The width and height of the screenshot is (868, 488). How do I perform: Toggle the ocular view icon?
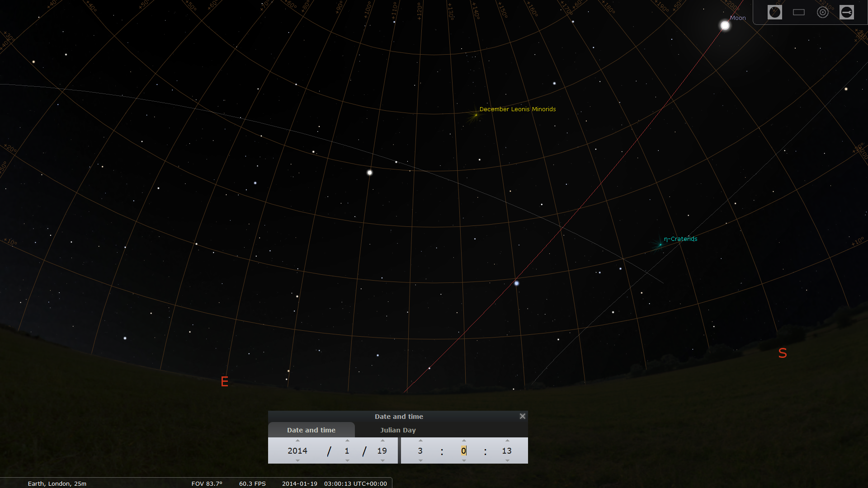pos(775,12)
